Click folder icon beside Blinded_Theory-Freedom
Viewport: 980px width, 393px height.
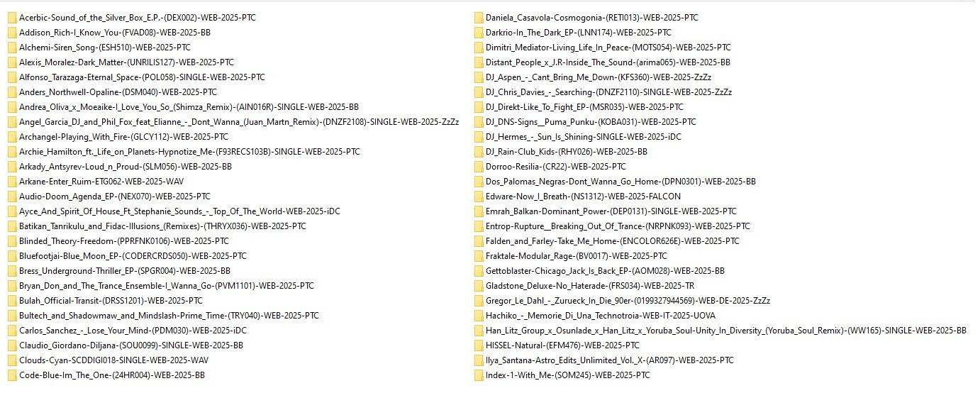pyautogui.click(x=12, y=241)
